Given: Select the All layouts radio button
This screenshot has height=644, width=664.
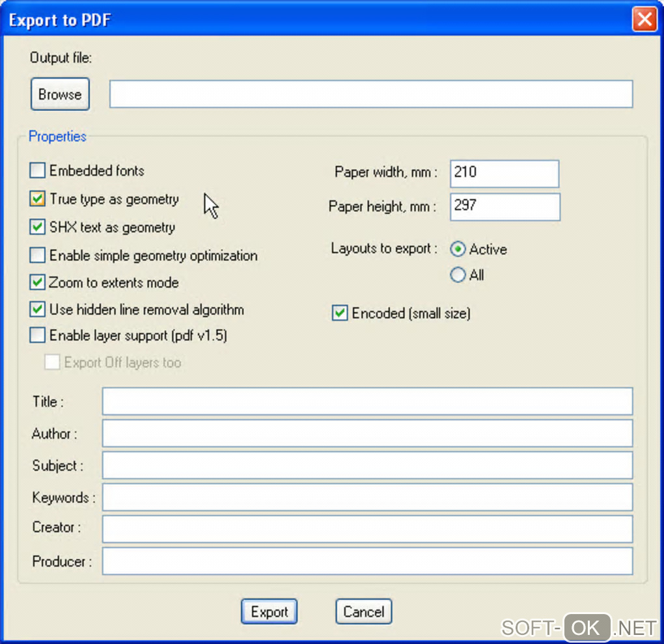Looking at the screenshot, I should point(458,275).
